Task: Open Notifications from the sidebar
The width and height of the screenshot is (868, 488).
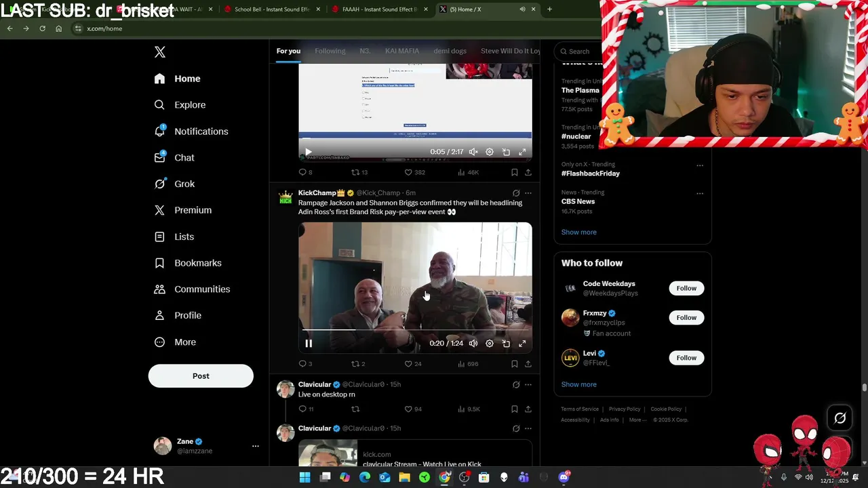Action: click(191, 131)
